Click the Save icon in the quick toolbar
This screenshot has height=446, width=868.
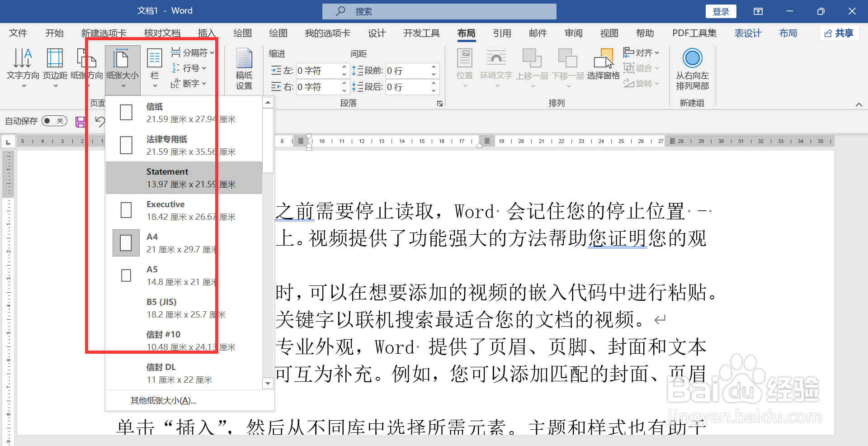(80, 122)
